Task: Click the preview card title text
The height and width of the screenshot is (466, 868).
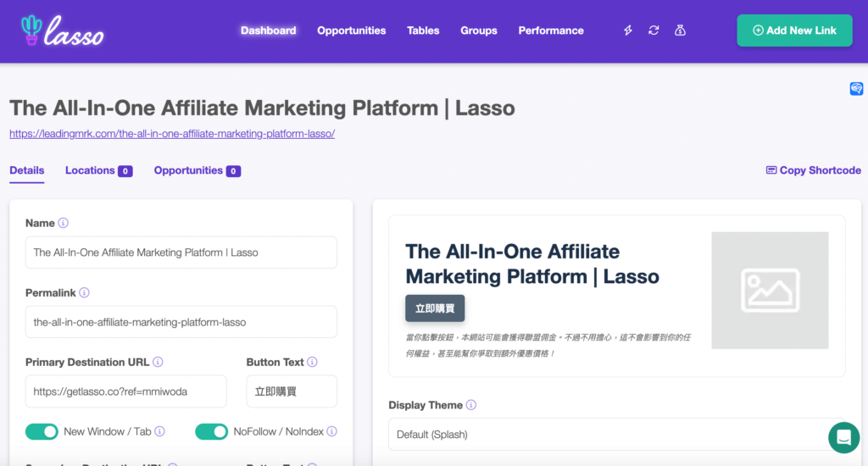Action: [532, 264]
